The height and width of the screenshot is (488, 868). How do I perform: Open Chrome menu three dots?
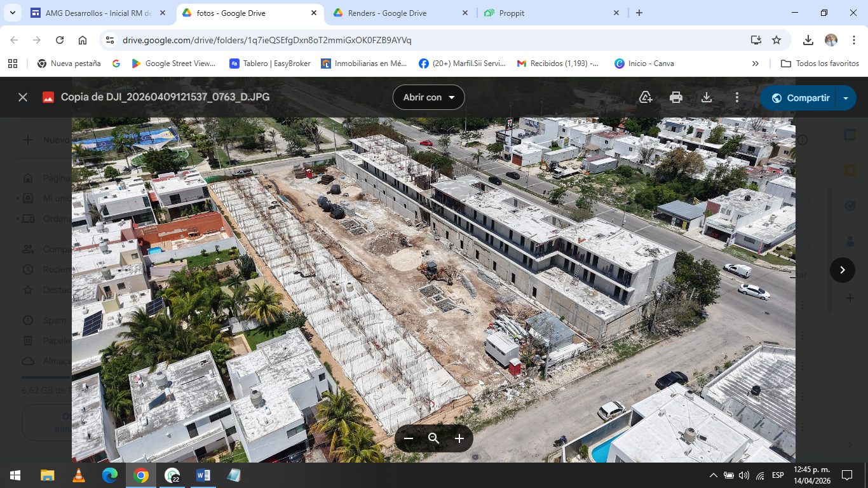(853, 40)
